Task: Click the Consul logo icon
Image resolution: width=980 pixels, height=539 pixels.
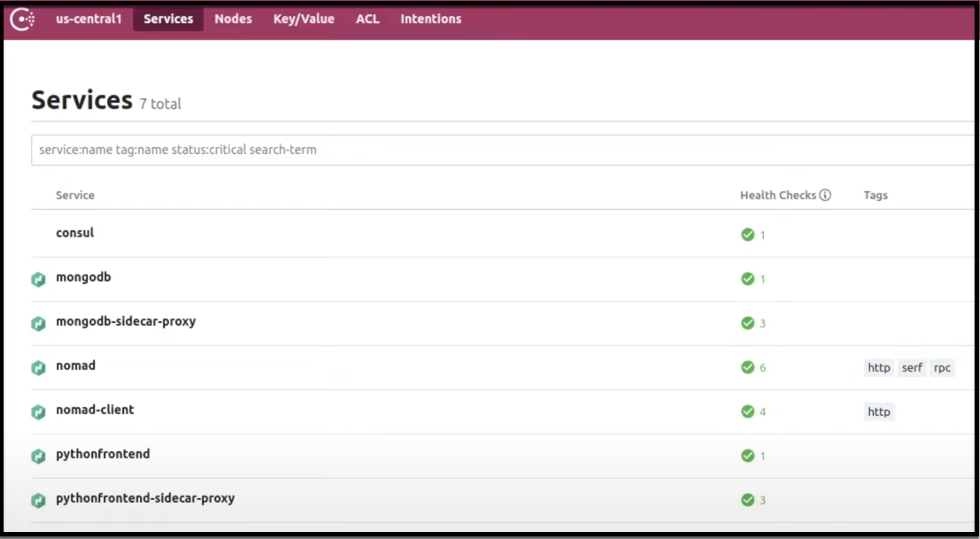Action: point(22,18)
